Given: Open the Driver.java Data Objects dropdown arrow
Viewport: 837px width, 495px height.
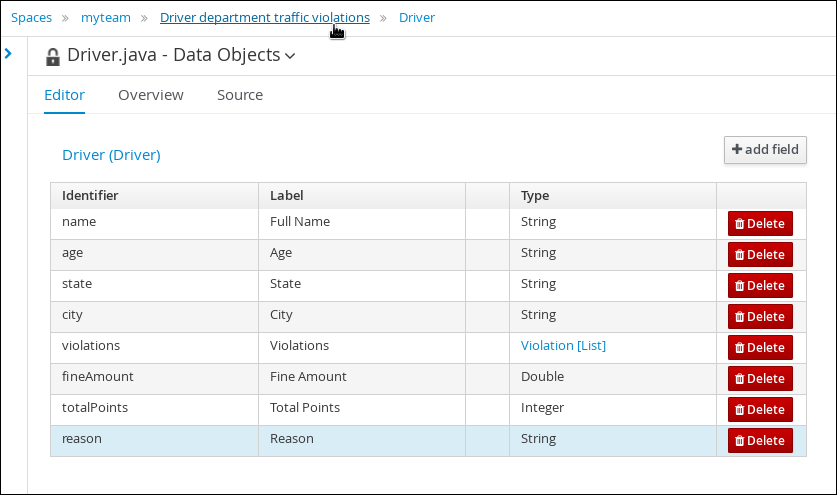Looking at the screenshot, I should click(x=290, y=56).
